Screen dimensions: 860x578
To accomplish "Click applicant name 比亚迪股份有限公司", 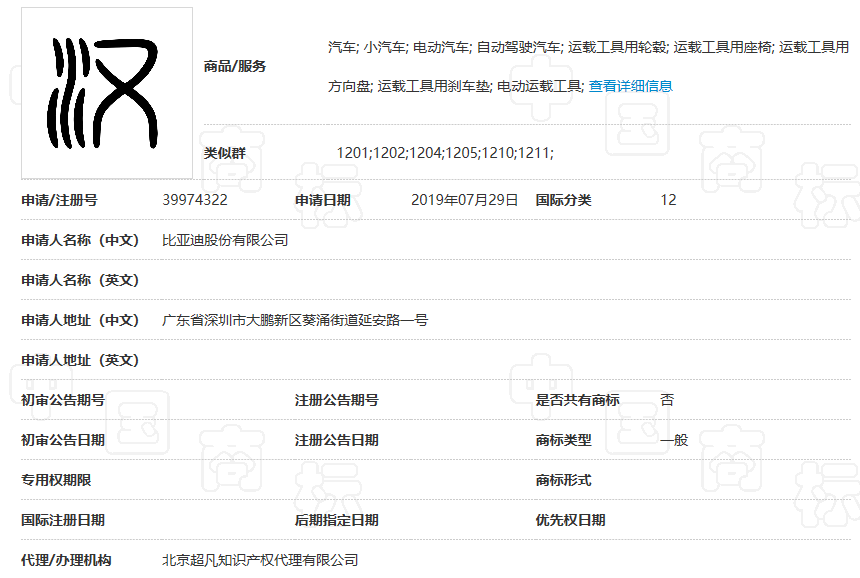I will pos(225,240).
